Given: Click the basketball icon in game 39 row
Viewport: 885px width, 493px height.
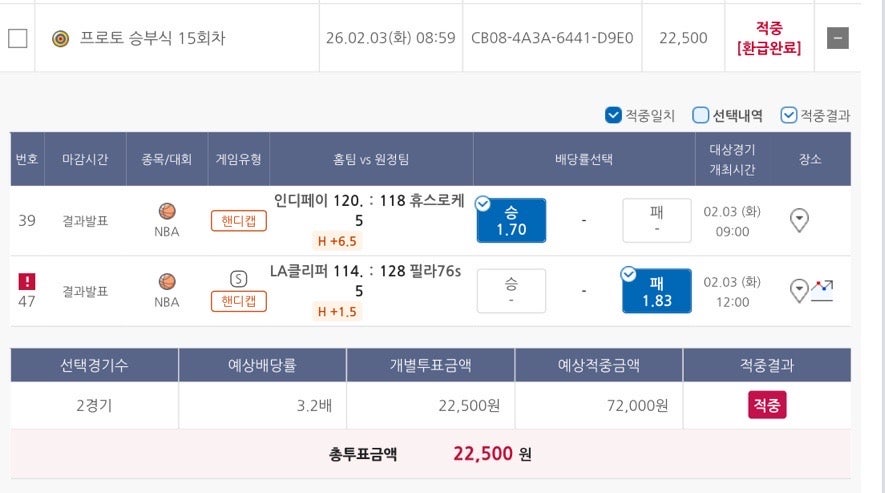Looking at the screenshot, I should 167,211.
